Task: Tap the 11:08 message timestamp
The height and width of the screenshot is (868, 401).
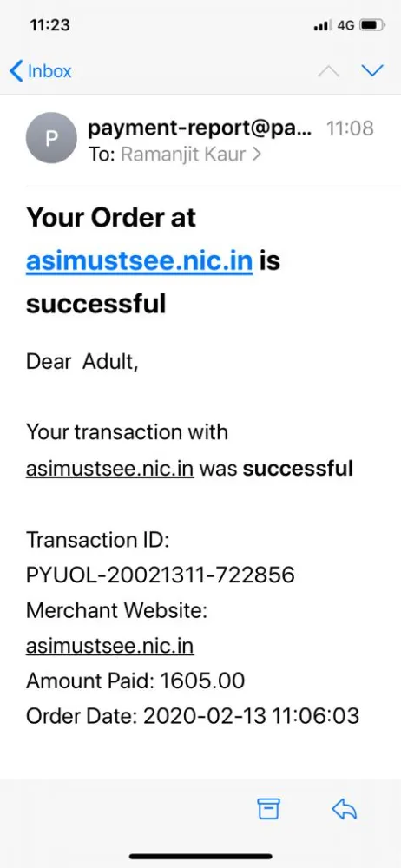Action: pos(350,129)
